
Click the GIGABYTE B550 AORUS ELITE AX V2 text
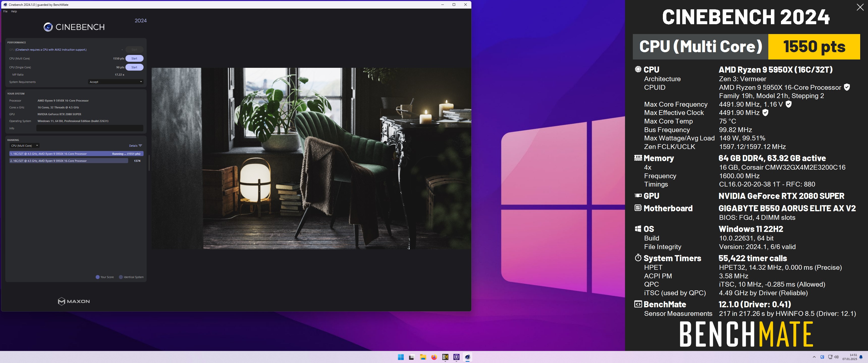pyautogui.click(x=787, y=208)
